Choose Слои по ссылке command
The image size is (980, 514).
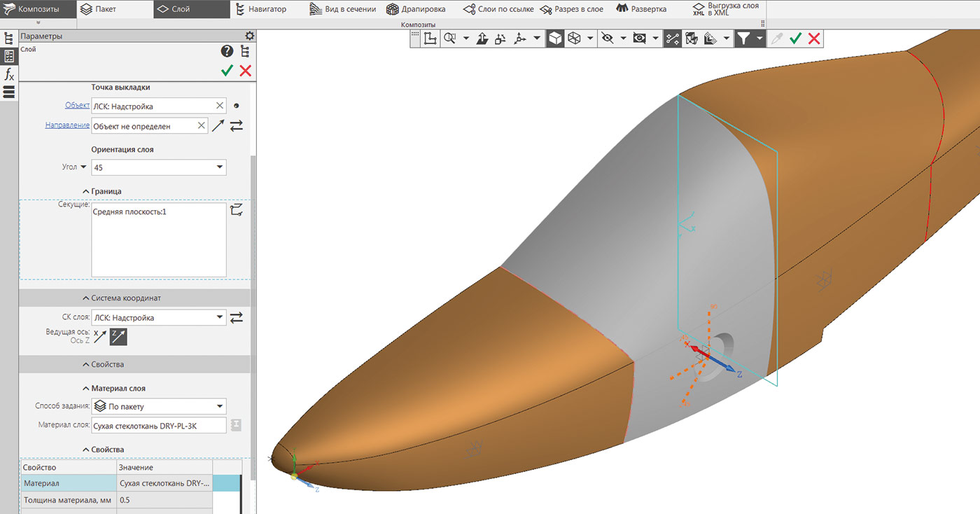(x=498, y=9)
